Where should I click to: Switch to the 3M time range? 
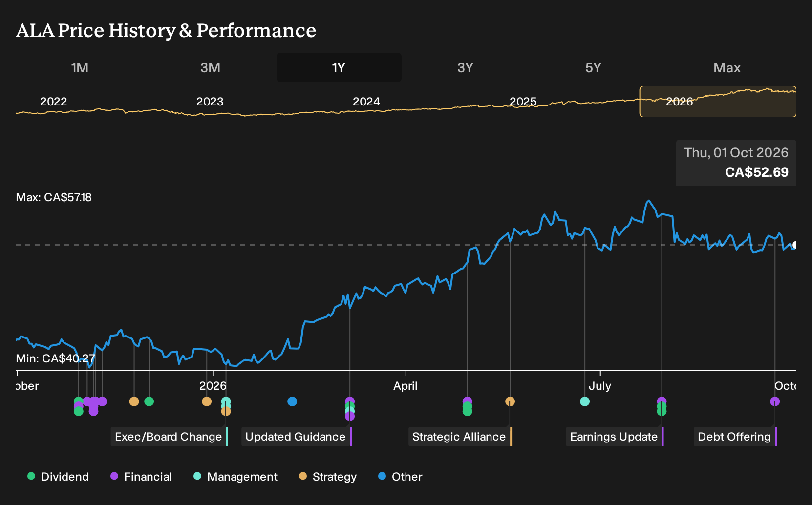pyautogui.click(x=210, y=67)
